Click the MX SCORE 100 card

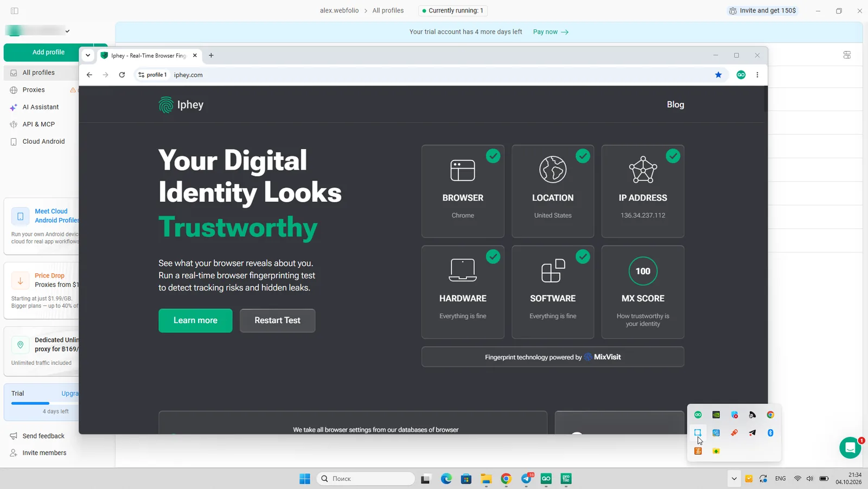coord(643,292)
